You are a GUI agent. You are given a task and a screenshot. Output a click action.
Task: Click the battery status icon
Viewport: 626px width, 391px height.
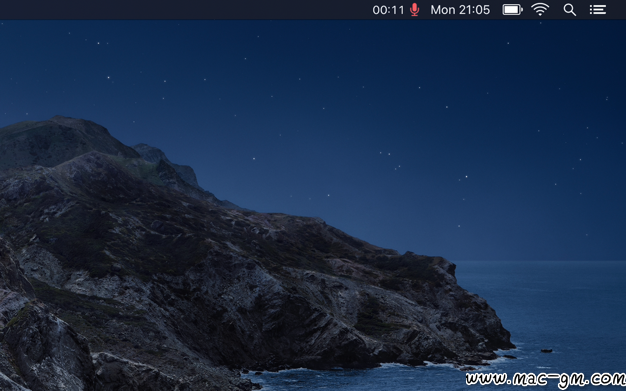(x=513, y=10)
